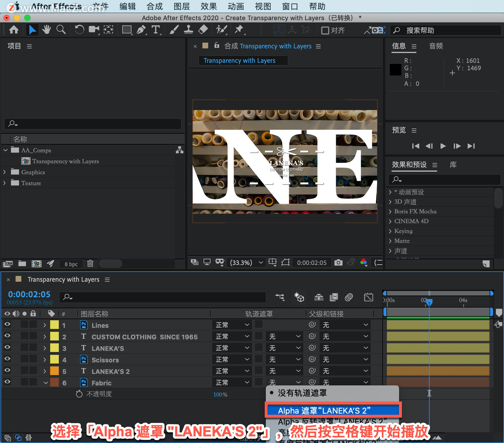Open the 图层 menu
504x443 pixels.
182,6
